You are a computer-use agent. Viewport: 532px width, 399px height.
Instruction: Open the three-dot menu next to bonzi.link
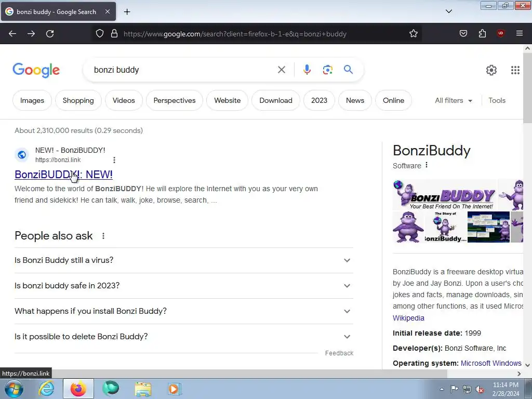pyautogui.click(x=114, y=160)
